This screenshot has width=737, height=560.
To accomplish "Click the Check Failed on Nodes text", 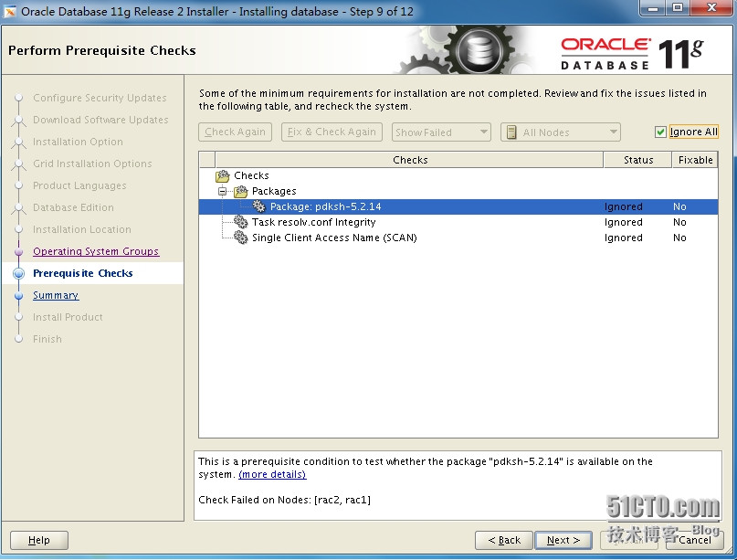I will coord(284,500).
